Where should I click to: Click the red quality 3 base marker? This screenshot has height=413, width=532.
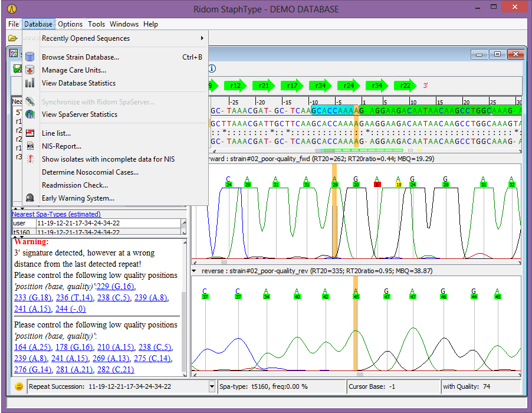(377, 185)
